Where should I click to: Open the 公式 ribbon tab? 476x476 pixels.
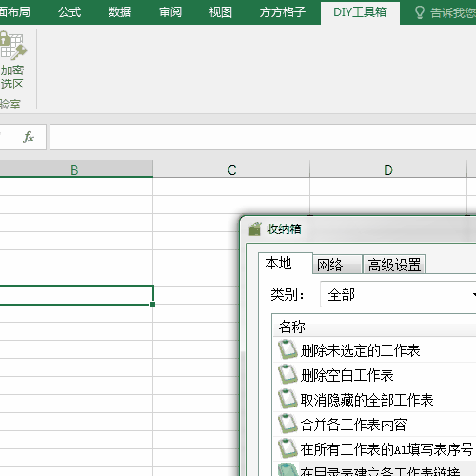pos(69,12)
